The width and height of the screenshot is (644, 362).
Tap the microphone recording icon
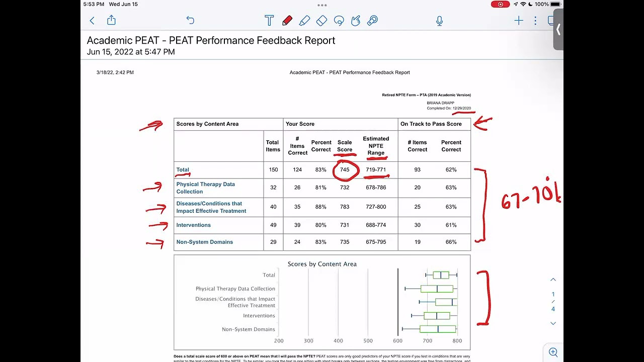439,21
